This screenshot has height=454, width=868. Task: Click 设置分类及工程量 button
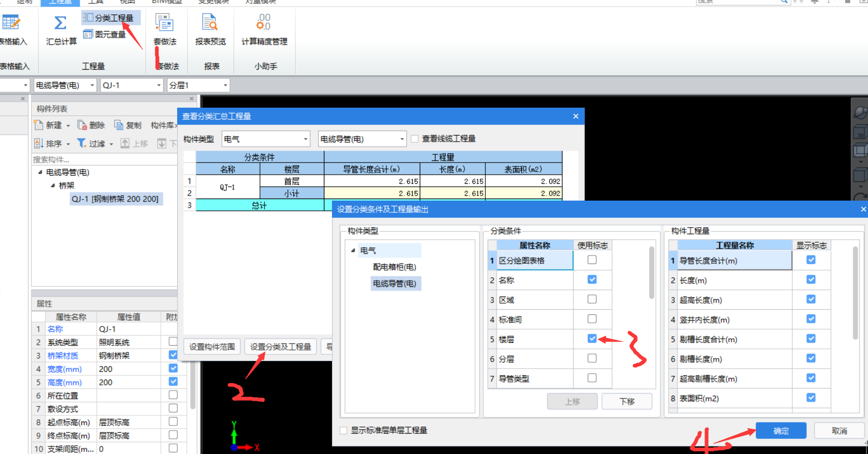coord(281,346)
